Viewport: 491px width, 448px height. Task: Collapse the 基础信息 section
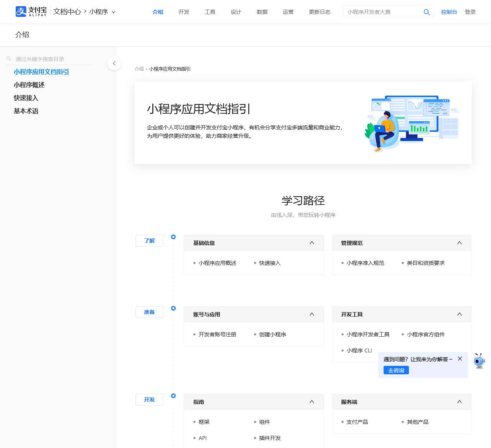(x=311, y=243)
